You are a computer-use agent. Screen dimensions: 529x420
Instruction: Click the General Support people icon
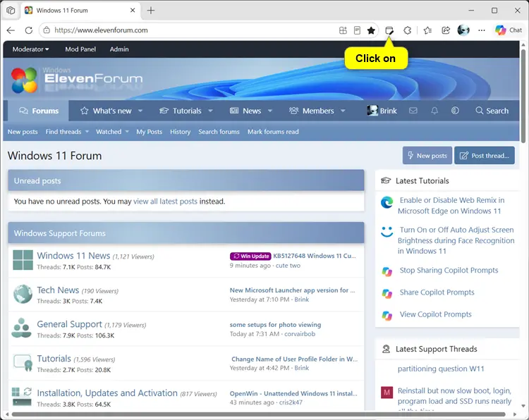pyautogui.click(x=21, y=328)
